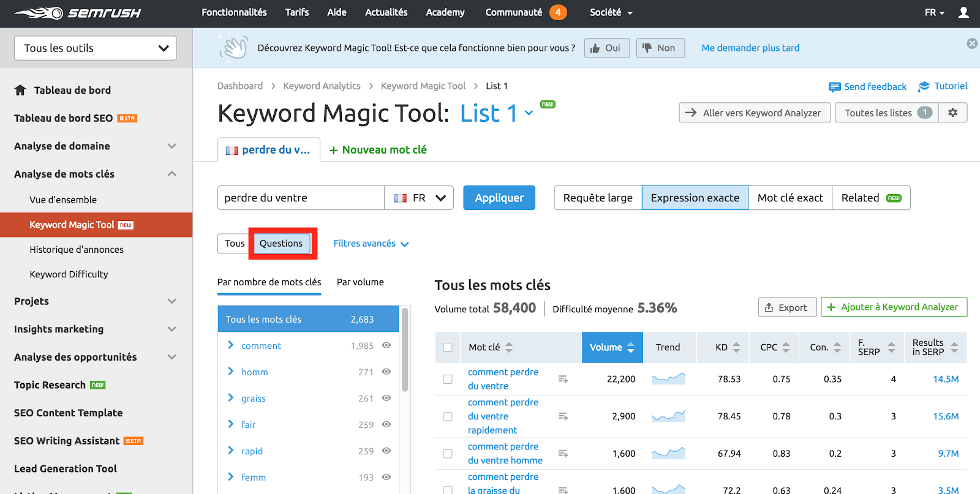980x494 pixels.
Task: Toggle eye icon for the fair group
Action: 386,424
